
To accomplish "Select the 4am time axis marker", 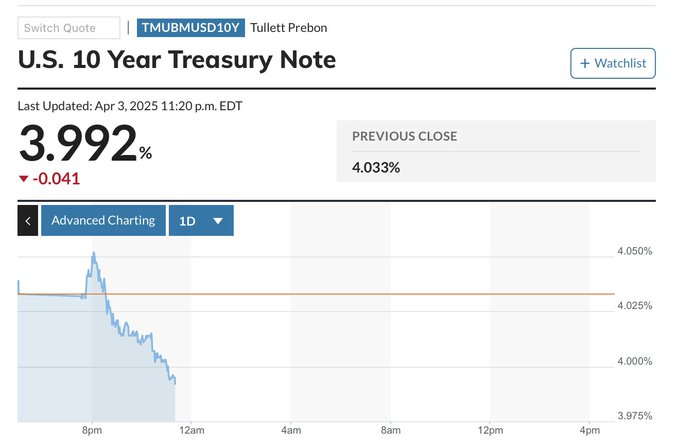I will tap(291, 430).
